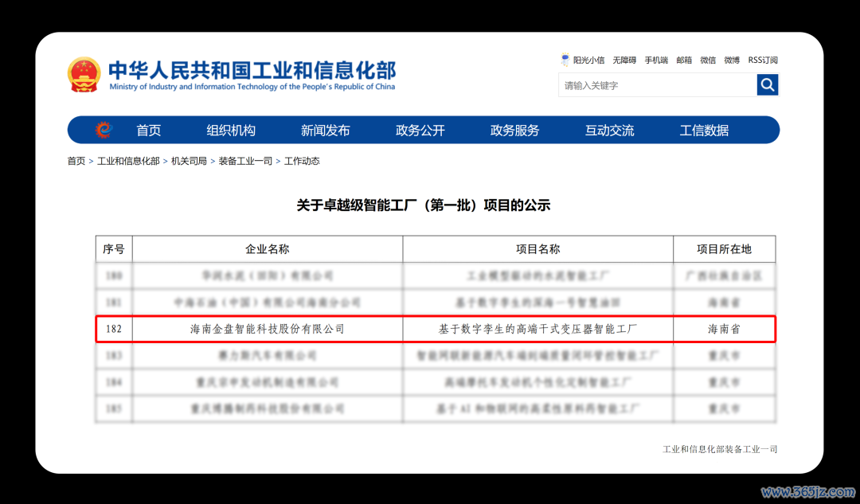Image resolution: width=860 pixels, height=504 pixels.
Task: Focus the 请输入关键字 search field
Action: 658,85
